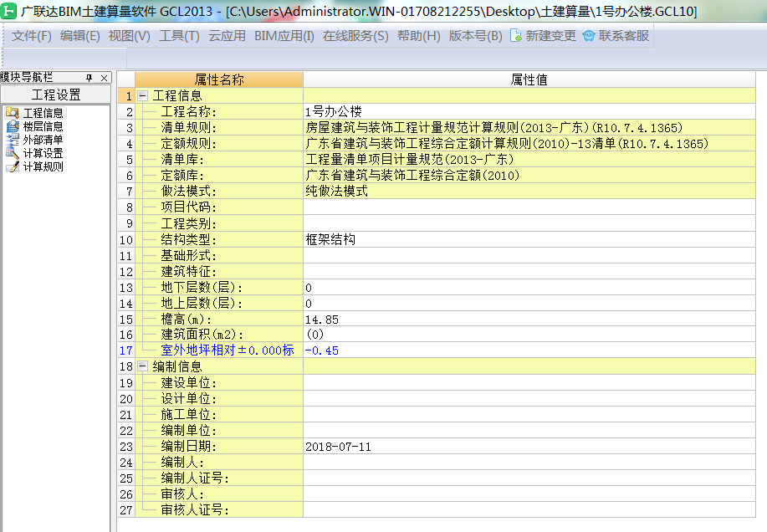Click the blue 室外地坪相对±0.000标 label

(228, 350)
